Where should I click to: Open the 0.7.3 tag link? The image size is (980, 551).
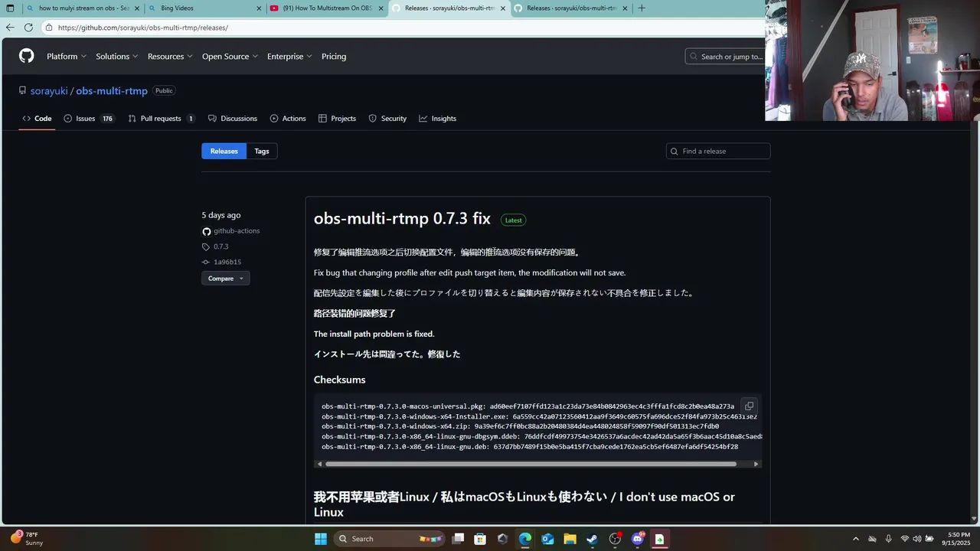pos(221,246)
